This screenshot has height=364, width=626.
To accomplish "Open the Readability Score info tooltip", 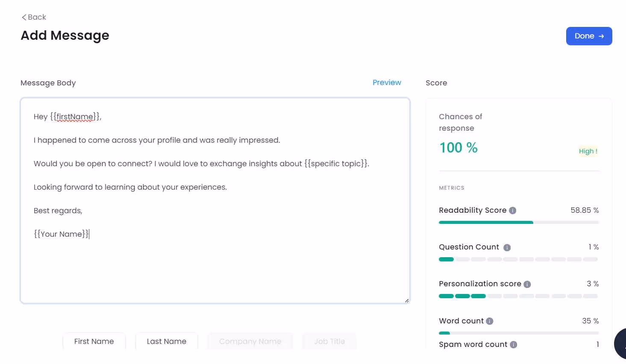I will pyautogui.click(x=512, y=210).
